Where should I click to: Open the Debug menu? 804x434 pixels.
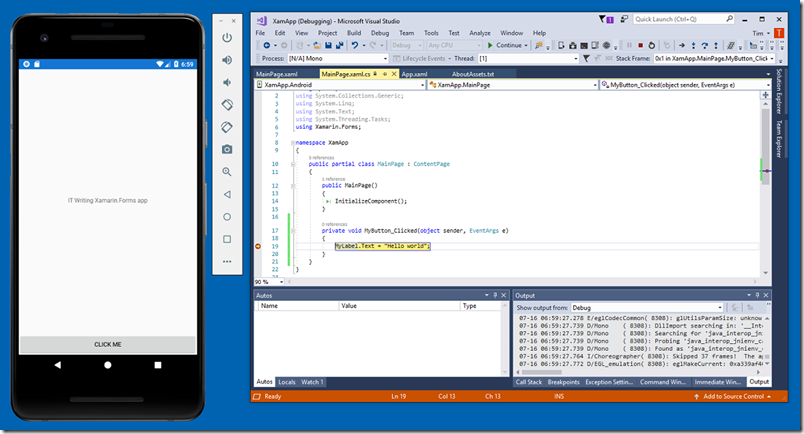click(380, 33)
